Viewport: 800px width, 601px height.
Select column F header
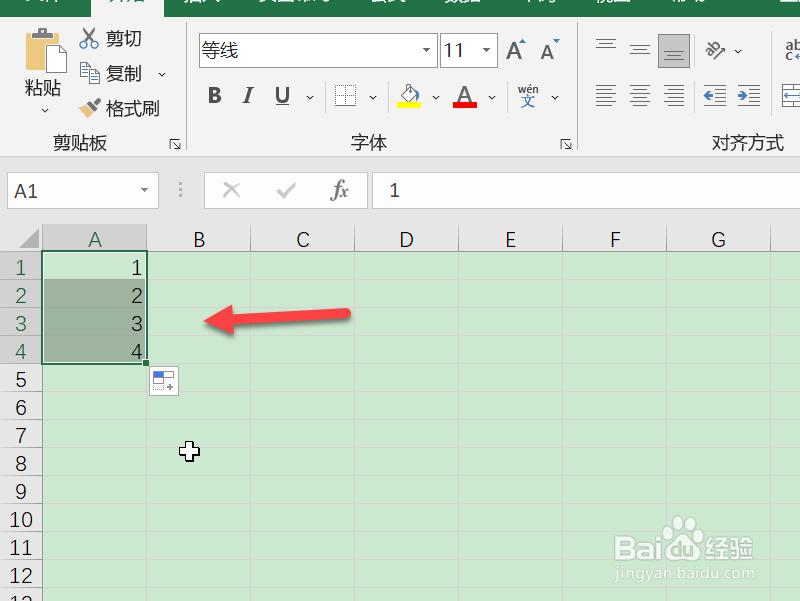pyautogui.click(x=615, y=239)
